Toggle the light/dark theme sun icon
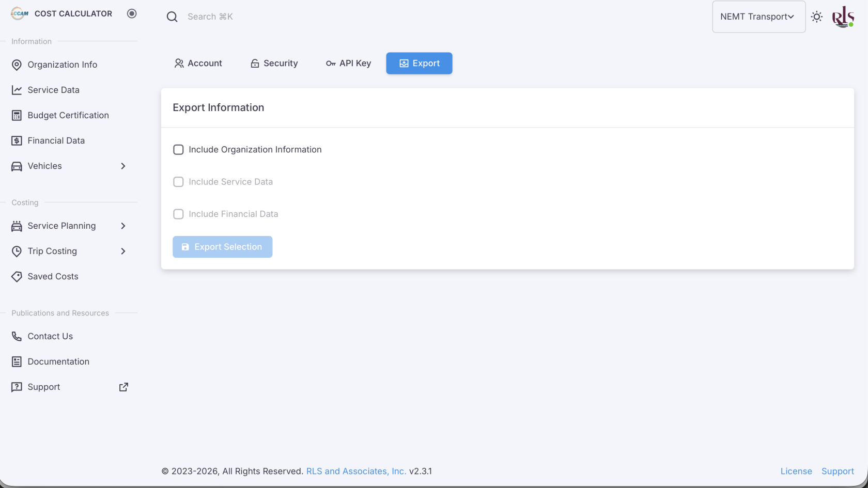 [817, 17]
